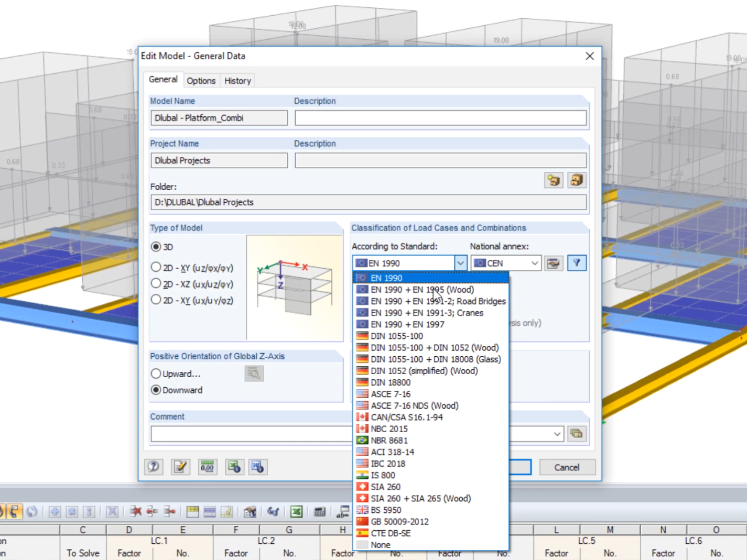Screen dimensions: 747x560
Task: Click the table toolbar icon with left red arrow
Action: pyautogui.click(x=152, y=511)
